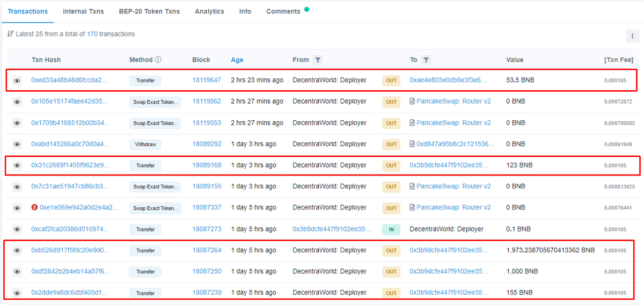Click the red error icon on failed transaction
644x305 pixels.
(34, 207)
